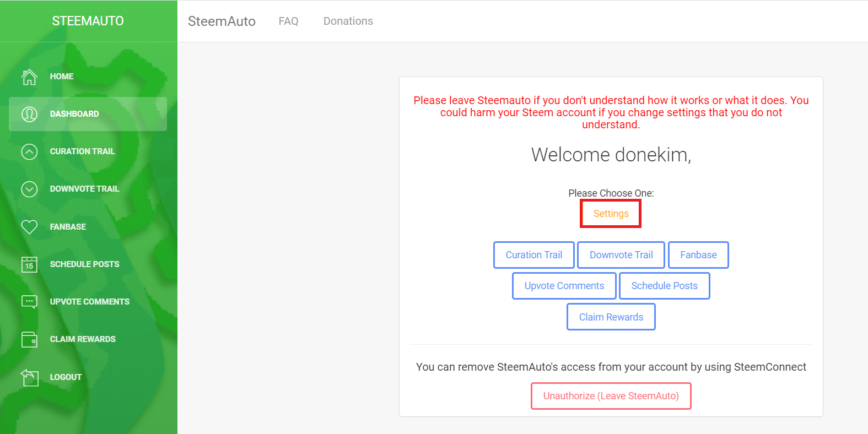Image resolution: width=868 pixels, height=434 pixels.
Task: Open the Donations page link
Action: point(348,21)
